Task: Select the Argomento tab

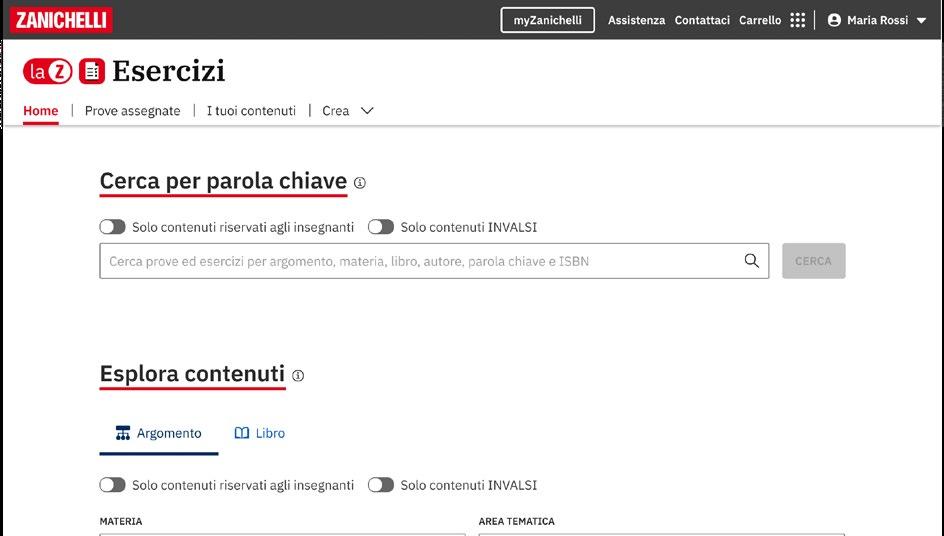Action: click(159, 433)
